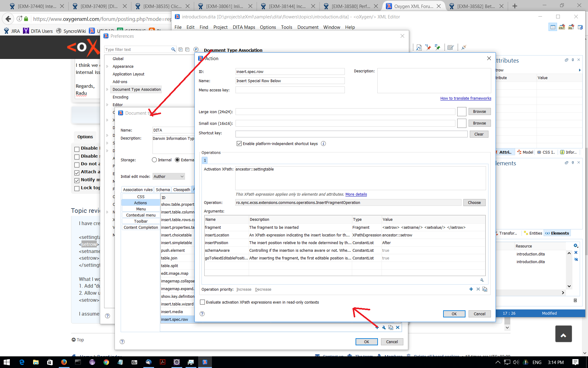Viewport: 588px width, 368px height.
Task: Expand element path arrow in Attributes panel
Action: tap(579, 70)
